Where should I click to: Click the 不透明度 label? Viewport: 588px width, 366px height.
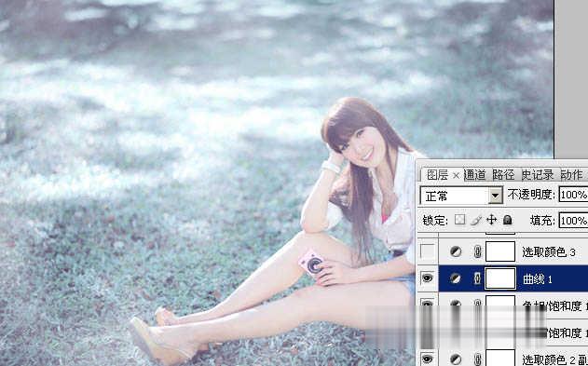(531, 195)
